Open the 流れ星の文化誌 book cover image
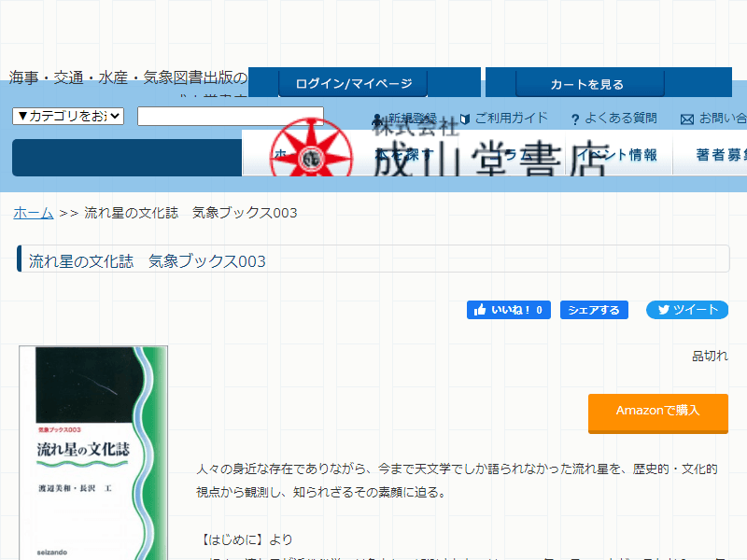Screen dimensions: 747x560 tap(93, 453)
